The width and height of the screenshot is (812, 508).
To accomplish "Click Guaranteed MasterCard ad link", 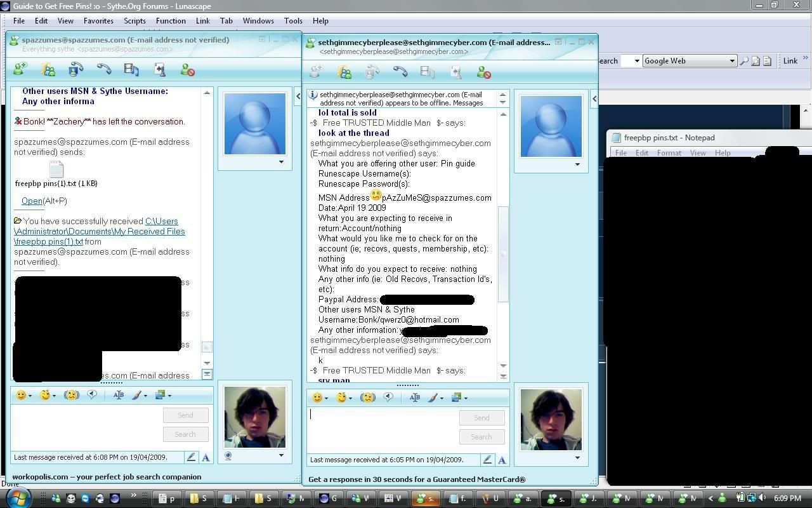I will 417,479.
